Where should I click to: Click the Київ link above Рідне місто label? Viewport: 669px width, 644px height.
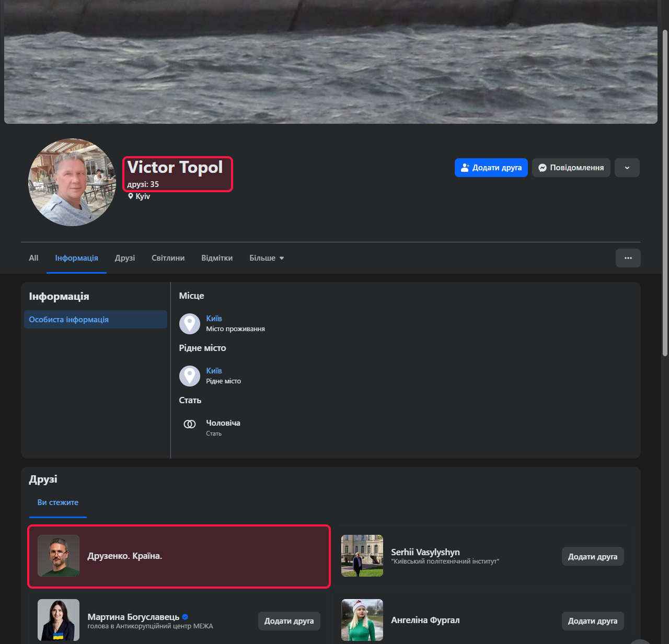(x=214, y=371)
